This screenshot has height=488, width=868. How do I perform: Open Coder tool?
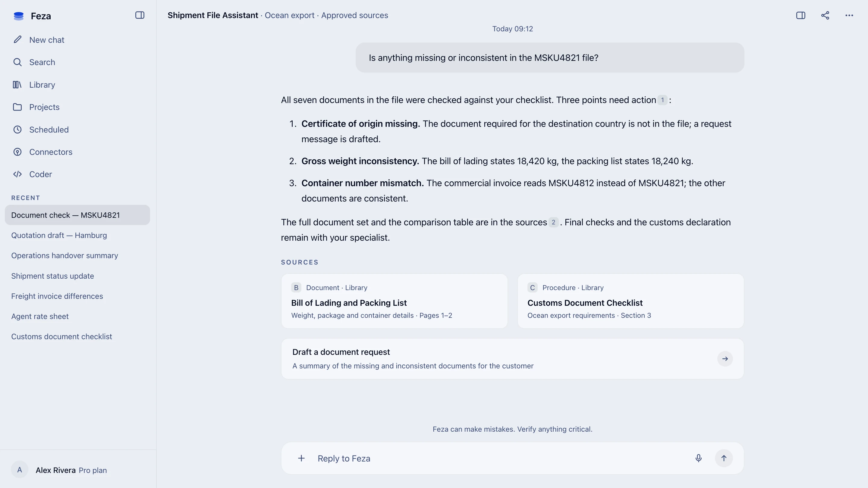[x=78, y=174]
